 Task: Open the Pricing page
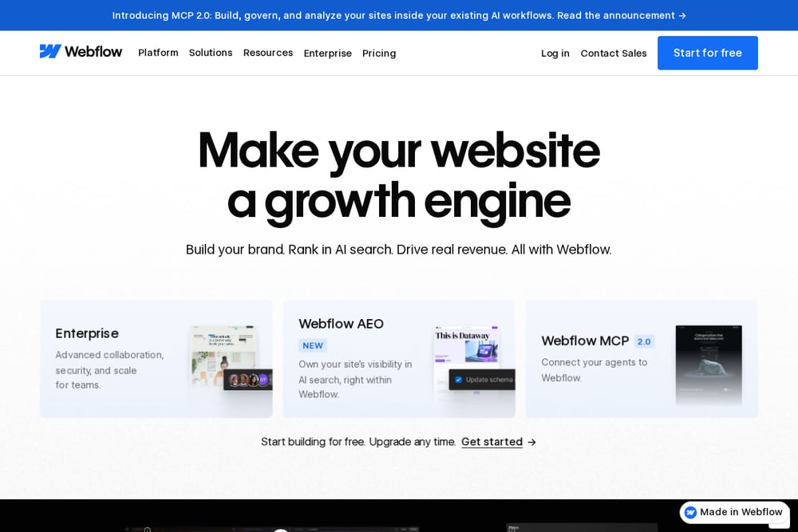[x=379, y=53]
